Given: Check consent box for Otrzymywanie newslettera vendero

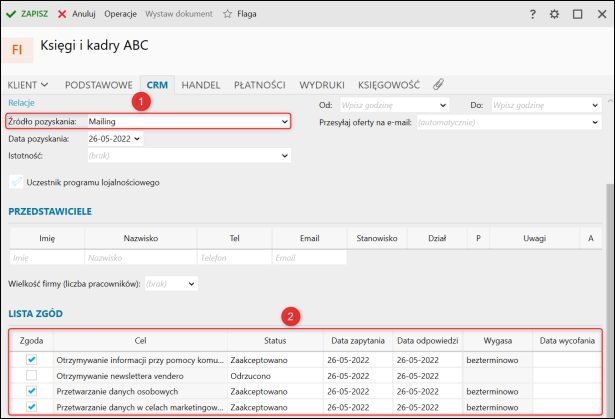Looking at the screenshot, I should 31,375.
